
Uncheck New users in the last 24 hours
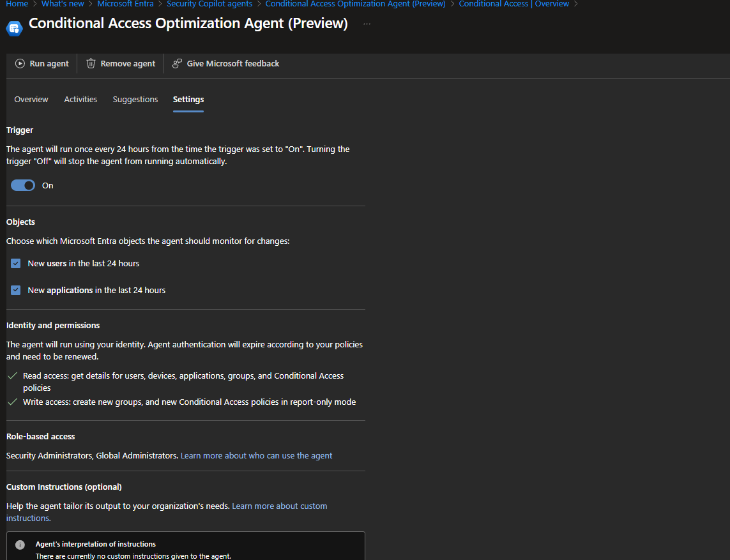(15, 263)
